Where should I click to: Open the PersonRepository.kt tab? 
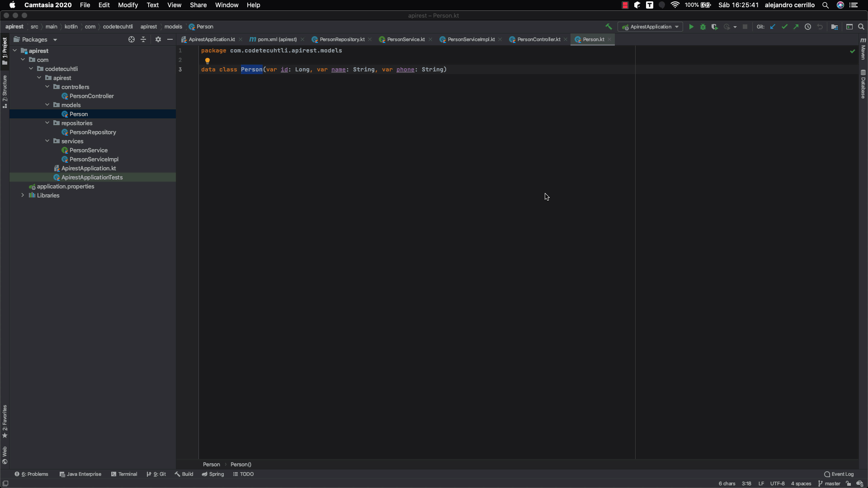[x=342, y=39]
